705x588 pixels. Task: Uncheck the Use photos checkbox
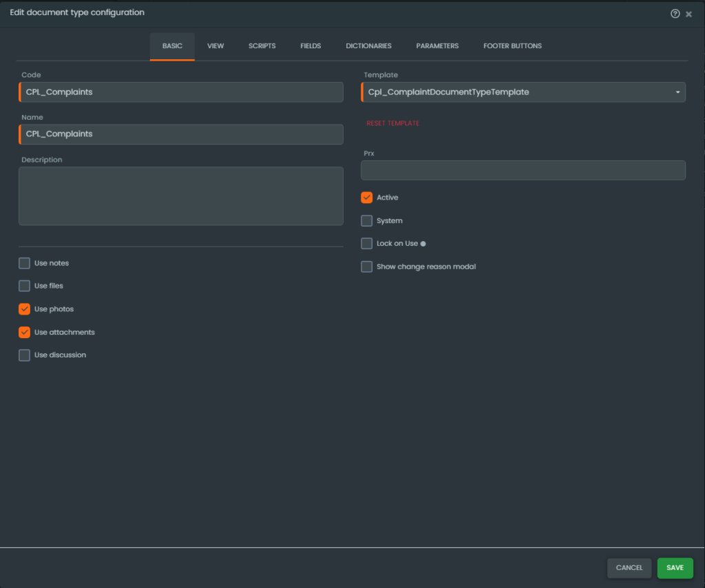[25, 309]
